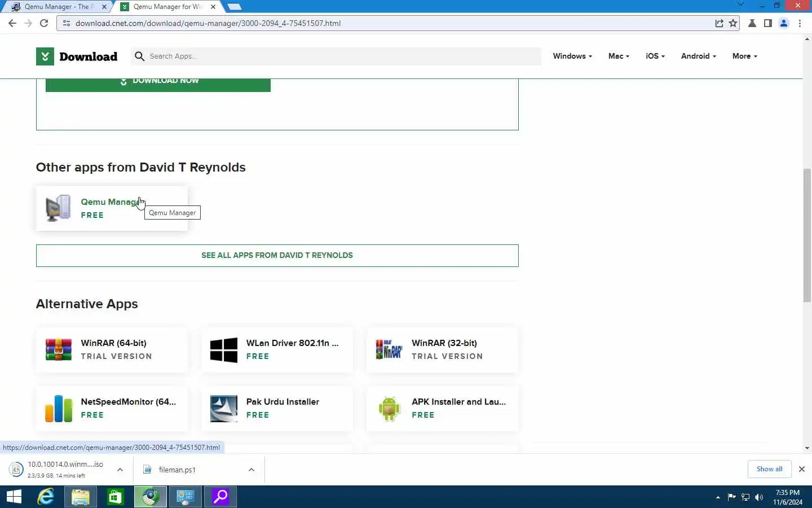Click the browser address bar URL
This screenshot has height=508, width=812.
[x=208, y=23]
